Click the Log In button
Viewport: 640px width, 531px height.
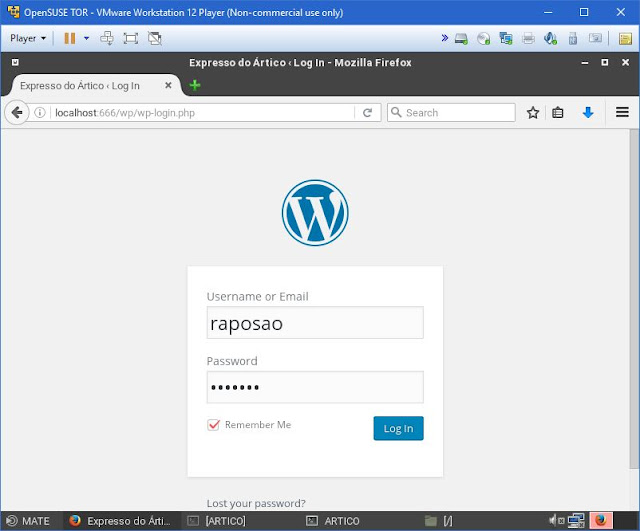coord(398,428)
